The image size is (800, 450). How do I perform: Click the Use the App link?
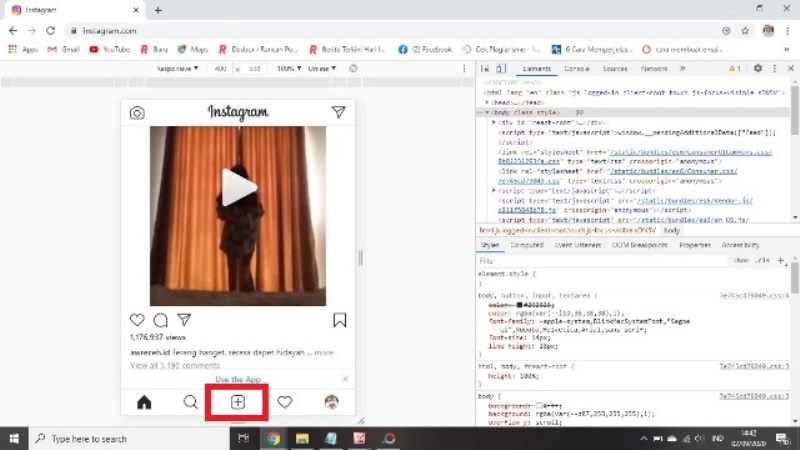pyautogui.click(x=238, y=379)
